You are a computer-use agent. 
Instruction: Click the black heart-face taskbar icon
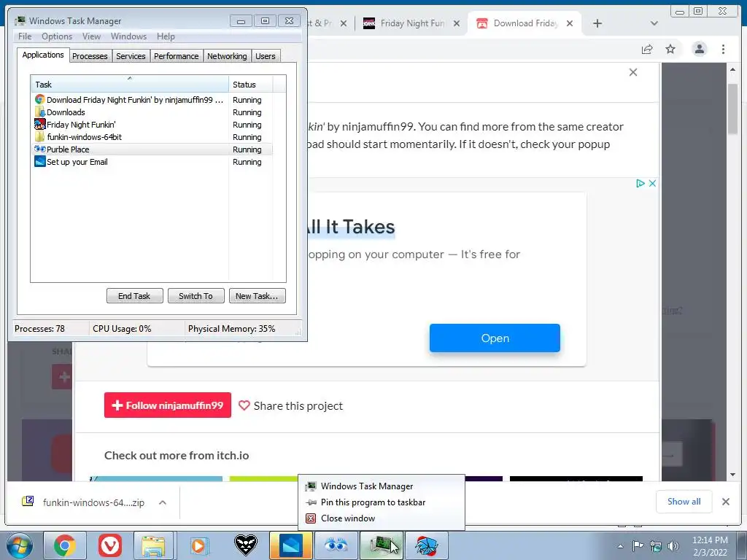[x=246, y=545]
